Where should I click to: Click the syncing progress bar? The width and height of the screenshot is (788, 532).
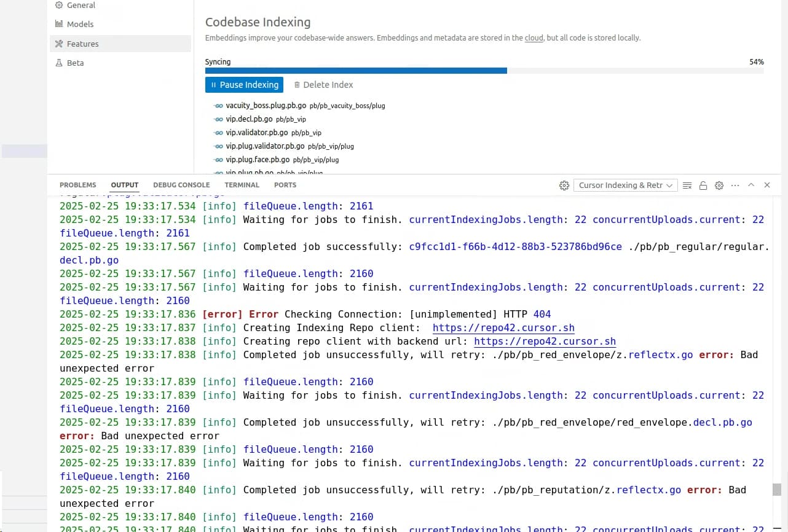tap(484, 71)
